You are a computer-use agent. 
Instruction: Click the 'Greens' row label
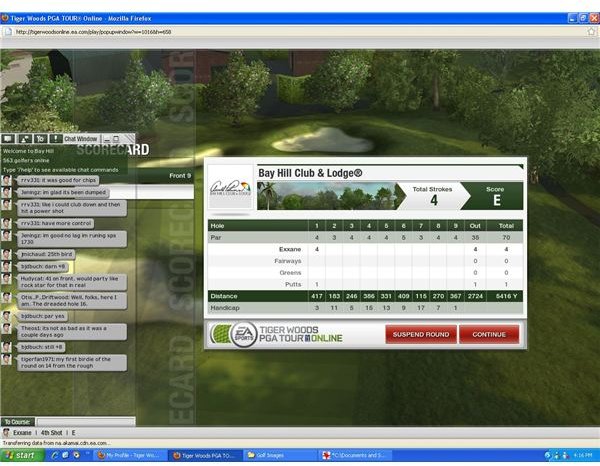click(290, 273)
